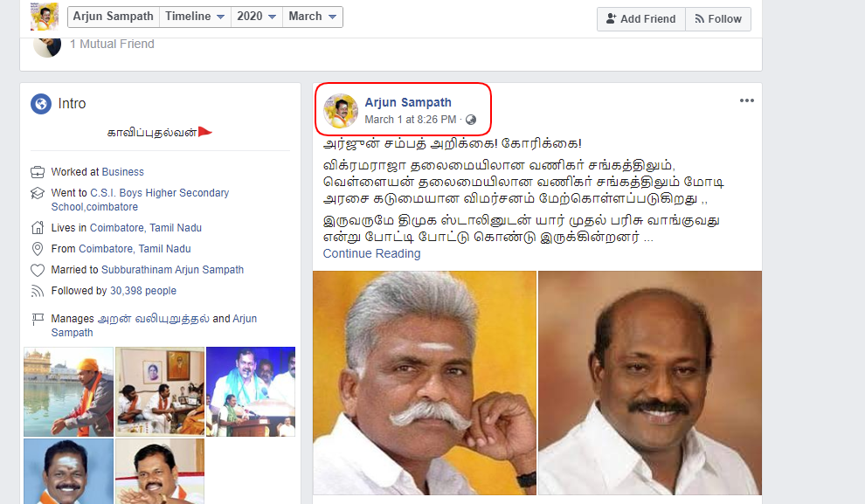Open the photo of man with white mustache

(x=425, y=383)
